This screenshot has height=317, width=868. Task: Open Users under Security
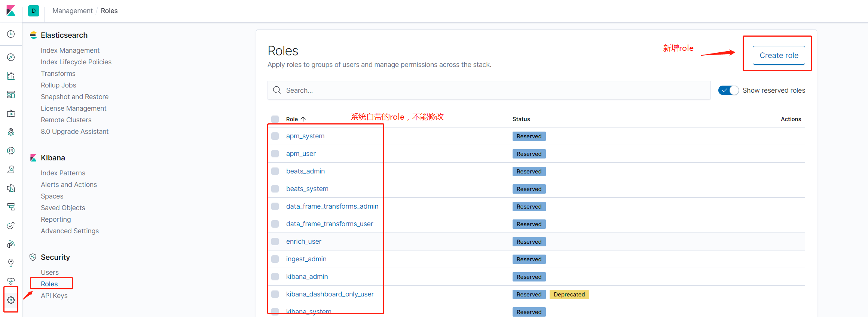click(50, 272)
